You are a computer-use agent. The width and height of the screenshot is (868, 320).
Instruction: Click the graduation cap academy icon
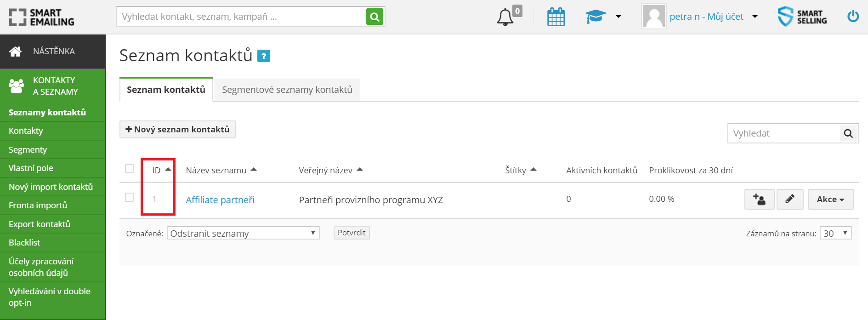click(x=596, y=17)
